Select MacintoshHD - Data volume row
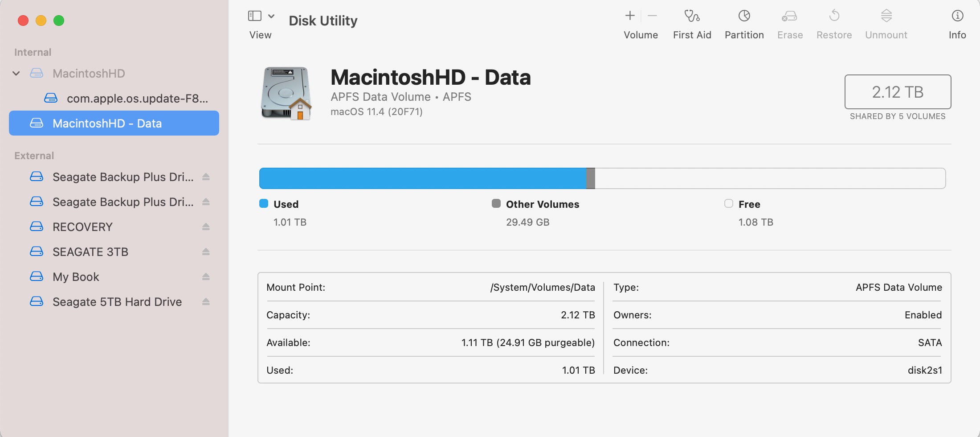Image resolution: width=980 pixels, height=437 pixels. (x=114, y=123)
